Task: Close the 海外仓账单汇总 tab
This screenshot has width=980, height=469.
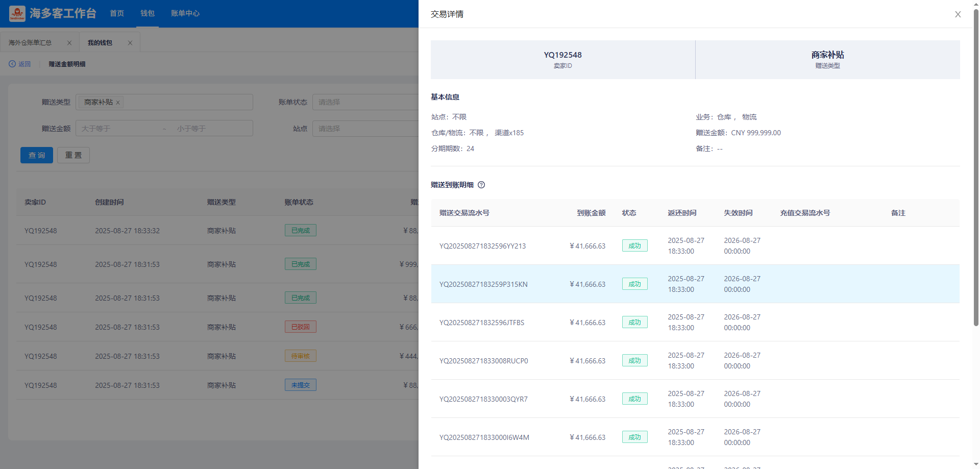Action: pos(69,43)
